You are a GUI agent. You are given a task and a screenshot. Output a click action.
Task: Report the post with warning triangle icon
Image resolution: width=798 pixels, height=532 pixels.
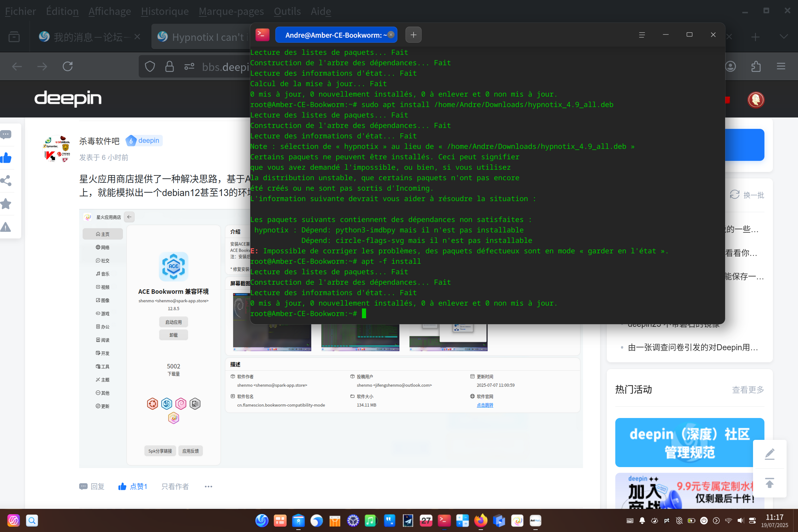click(x=6, y=227)
